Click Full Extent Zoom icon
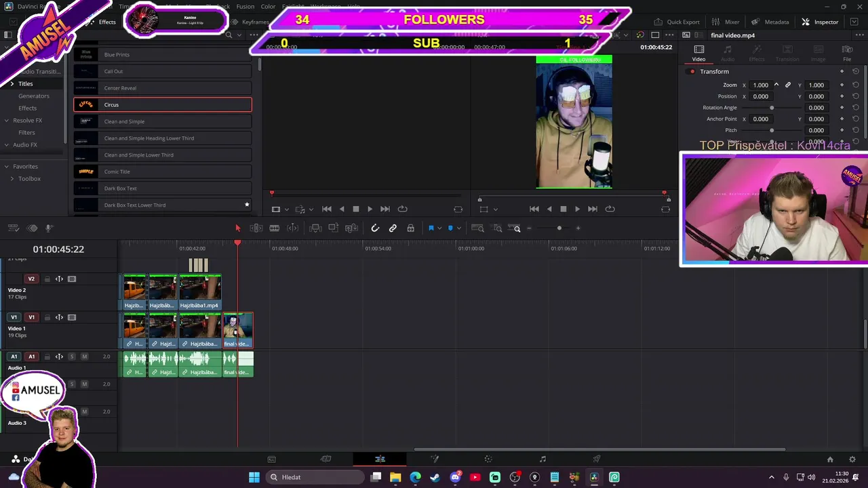868x488 pixels. click(477, 228)
